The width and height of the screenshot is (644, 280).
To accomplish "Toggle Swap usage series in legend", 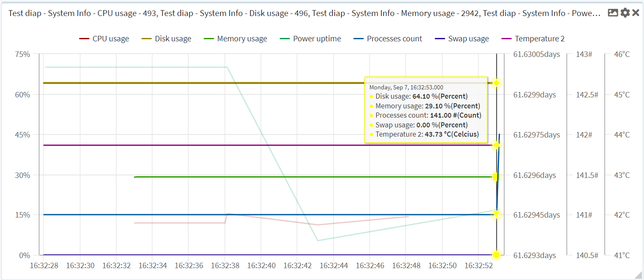I will pyautogui.click(x=462, y=39).
